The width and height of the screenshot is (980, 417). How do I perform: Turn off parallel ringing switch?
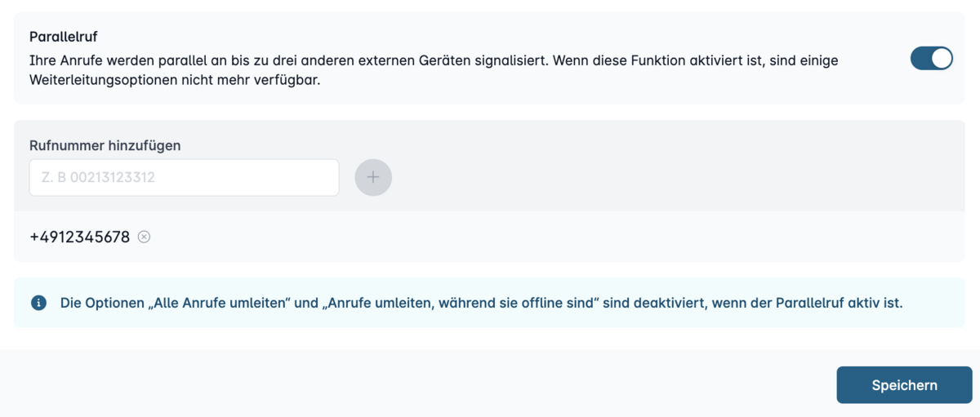tap(932, 59)
